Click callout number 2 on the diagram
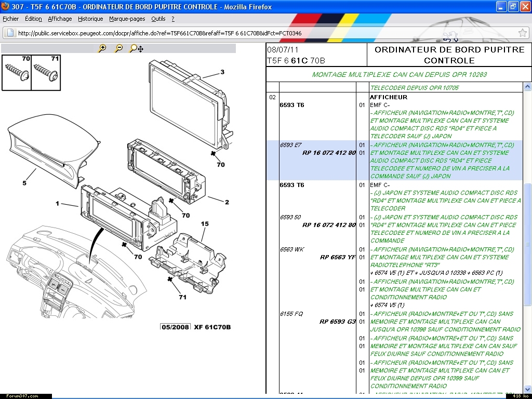The height and width of the screenshot is (399, 532). point(227,202)
